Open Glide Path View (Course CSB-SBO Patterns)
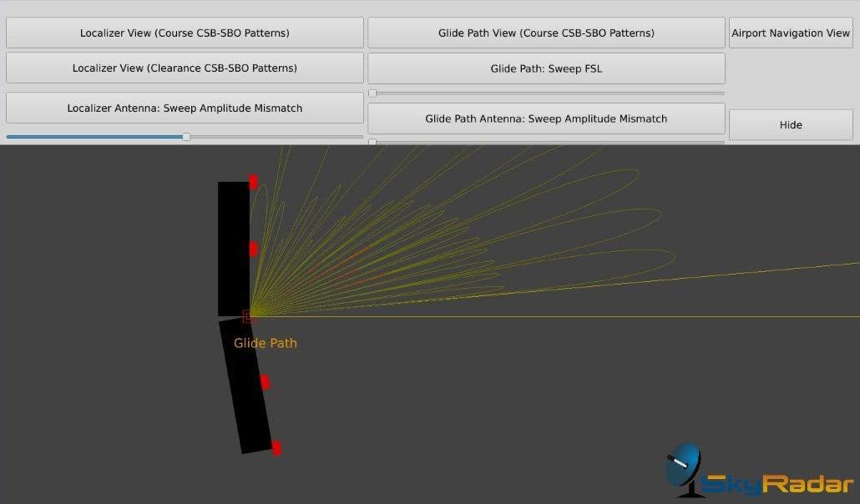 pyautogui.click(x=546, y=32)
